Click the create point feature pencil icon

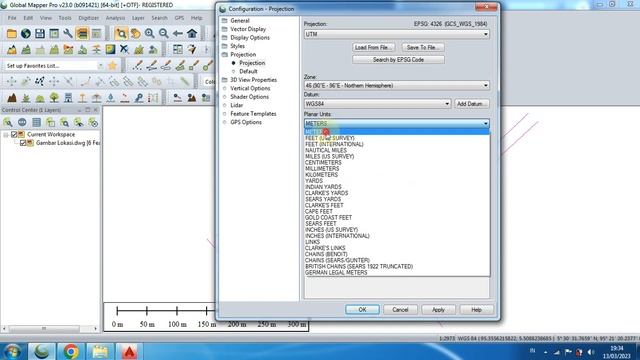pos(138,65)
